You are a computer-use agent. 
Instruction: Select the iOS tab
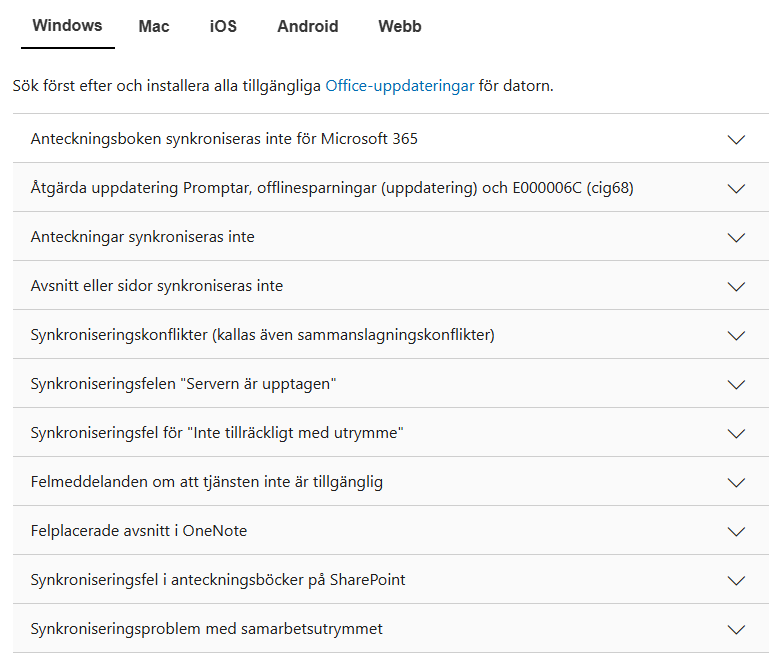pyautogui.click(x=223, y=26)
